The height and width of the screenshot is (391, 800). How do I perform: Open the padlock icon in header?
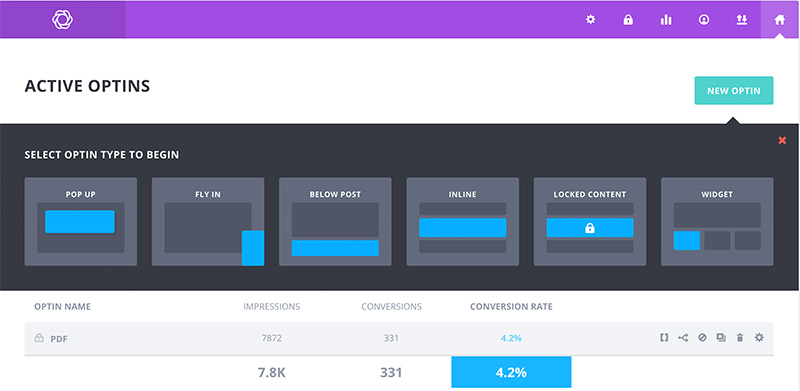(x=628, y=20)
